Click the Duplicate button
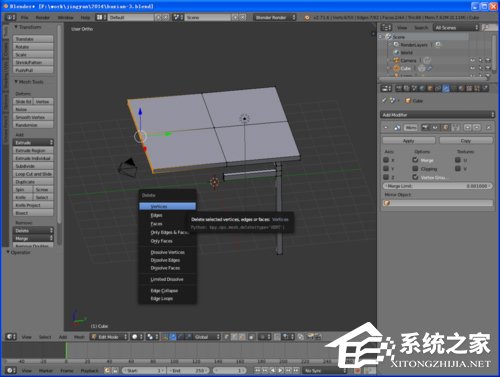500x377 pixels. [x=33, y=182]
